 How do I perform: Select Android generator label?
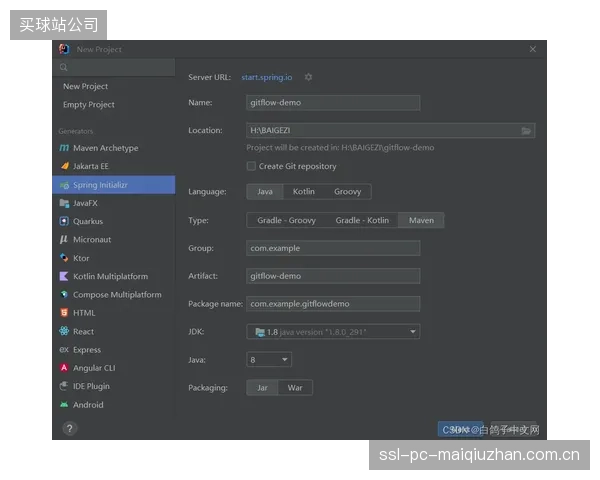click(x=88, y=405)
